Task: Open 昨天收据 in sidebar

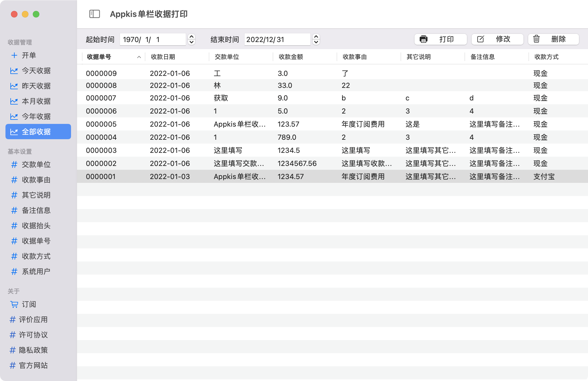Action: [x=38, y=86]
